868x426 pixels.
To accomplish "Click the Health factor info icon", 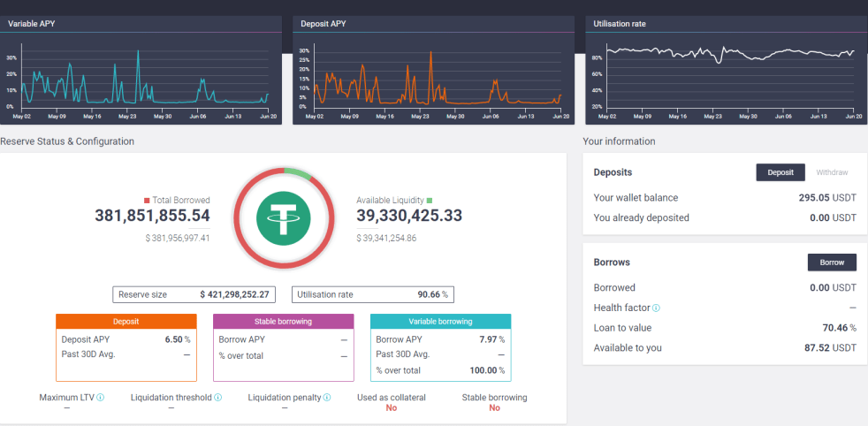I will (656, 308).
